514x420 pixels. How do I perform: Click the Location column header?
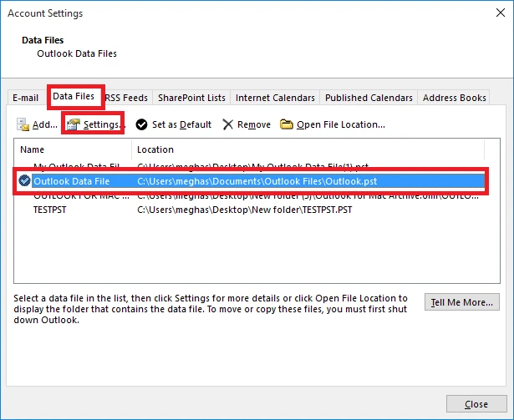click(x=155, y=149)
